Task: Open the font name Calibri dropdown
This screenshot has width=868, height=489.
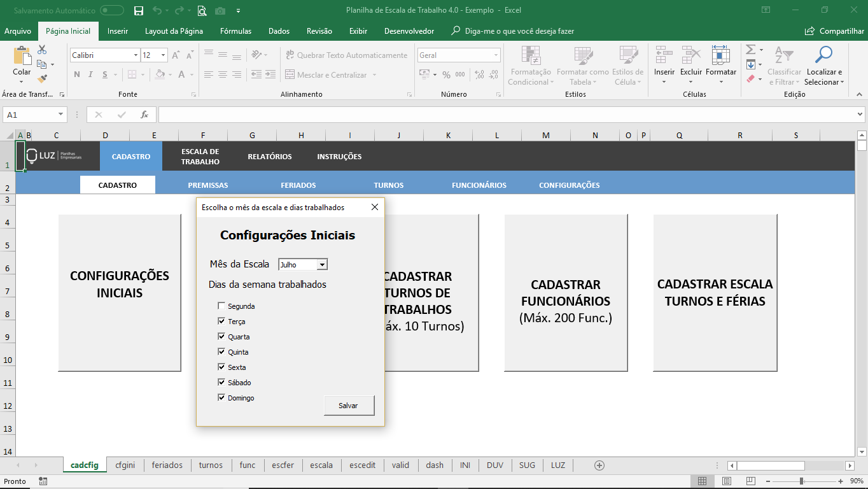Action: (136, 55)
